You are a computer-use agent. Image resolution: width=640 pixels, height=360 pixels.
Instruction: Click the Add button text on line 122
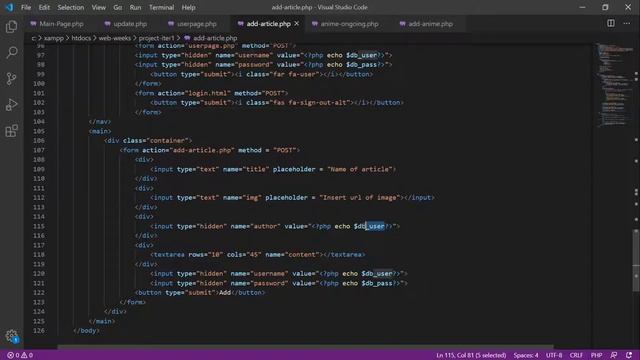(225, 293)
